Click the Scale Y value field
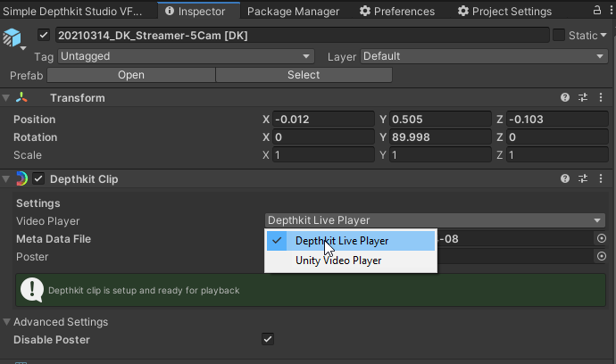 (x=440, y=154)
